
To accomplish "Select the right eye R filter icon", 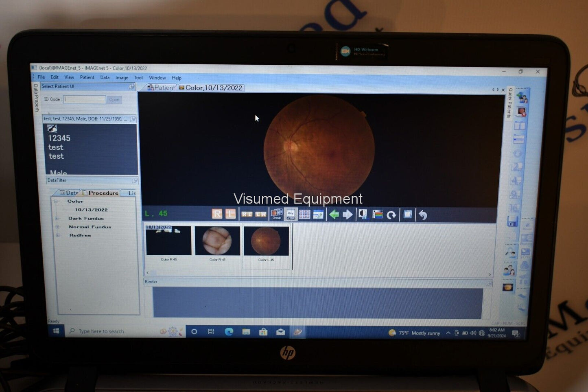I will (217, 214).
